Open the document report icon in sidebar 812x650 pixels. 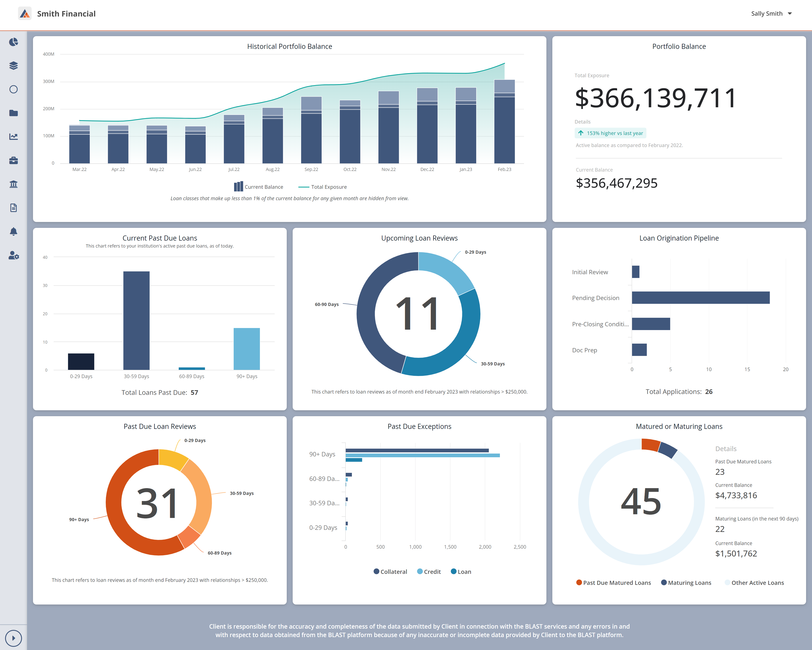[14, 208]
